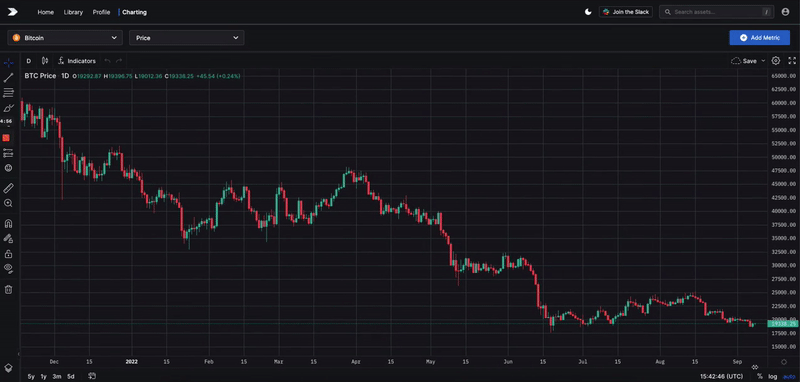
Task: Open the Profile menu item
Action: tap(101, 12)
